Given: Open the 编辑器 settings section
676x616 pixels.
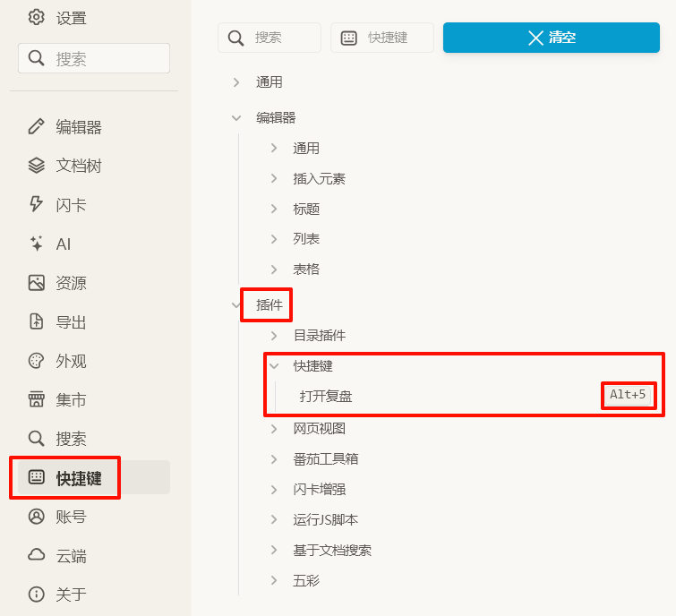Looking at the screenshot, I should (x=94, y=127).
